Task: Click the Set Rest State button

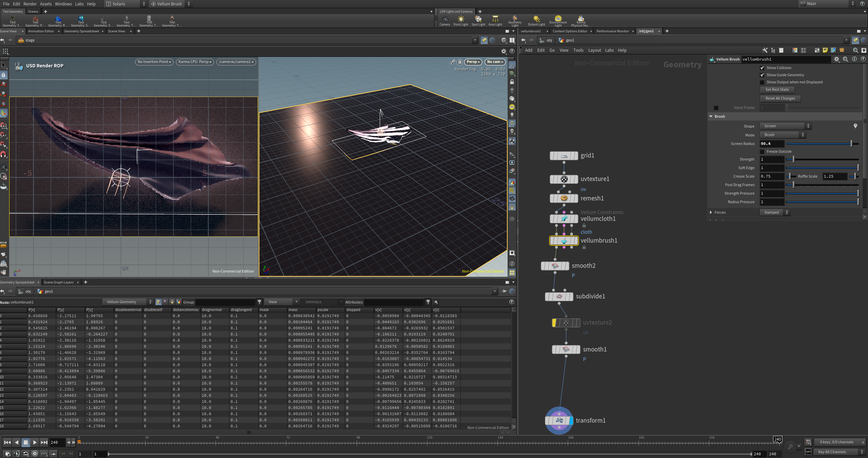Action: [777, 90]
